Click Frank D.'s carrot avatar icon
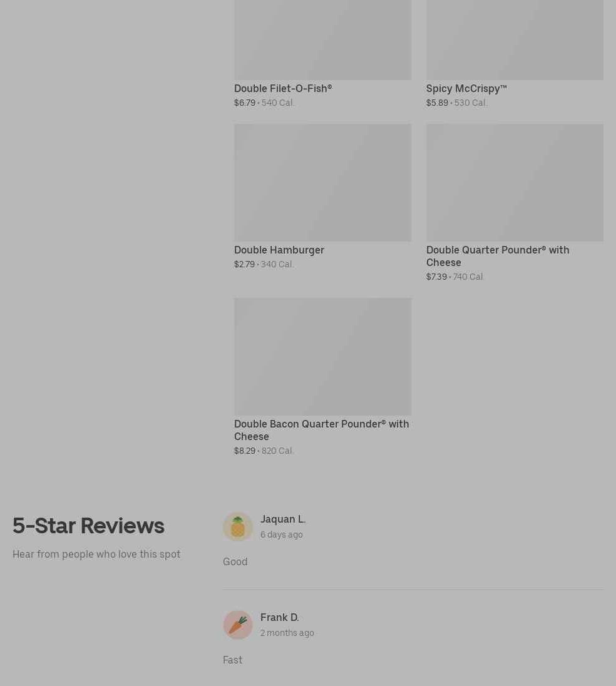This screenshot has height=686, width=616. tap(237, 625)
